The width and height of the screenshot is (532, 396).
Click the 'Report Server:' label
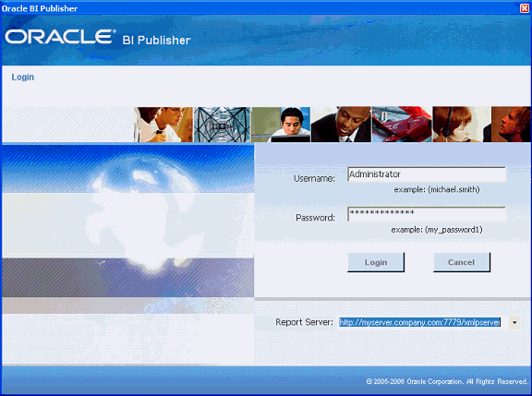coord(304,322)
